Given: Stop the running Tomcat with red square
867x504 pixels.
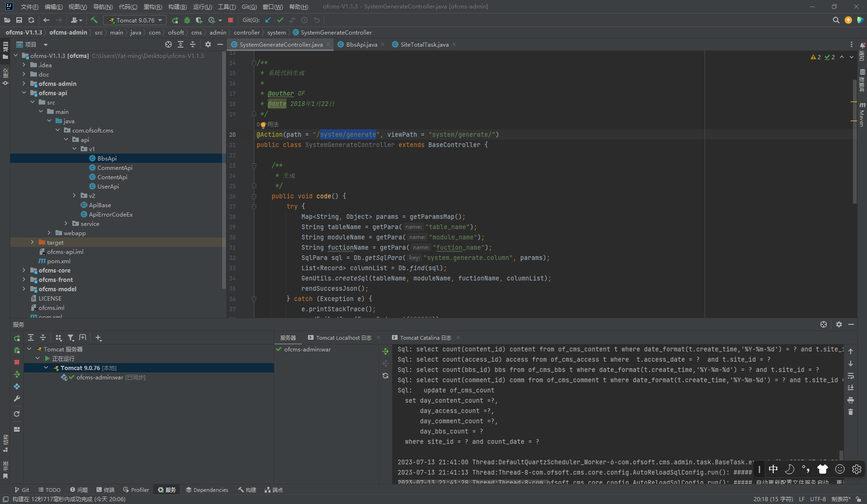Looking at the screenshot, I should coord(231,20).
